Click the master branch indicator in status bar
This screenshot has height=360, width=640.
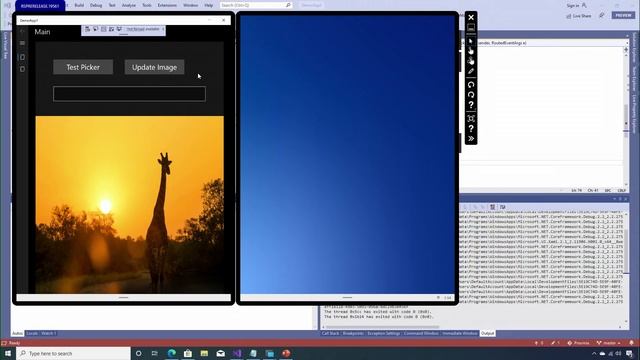pyautogui.click(x=609, y=343)
